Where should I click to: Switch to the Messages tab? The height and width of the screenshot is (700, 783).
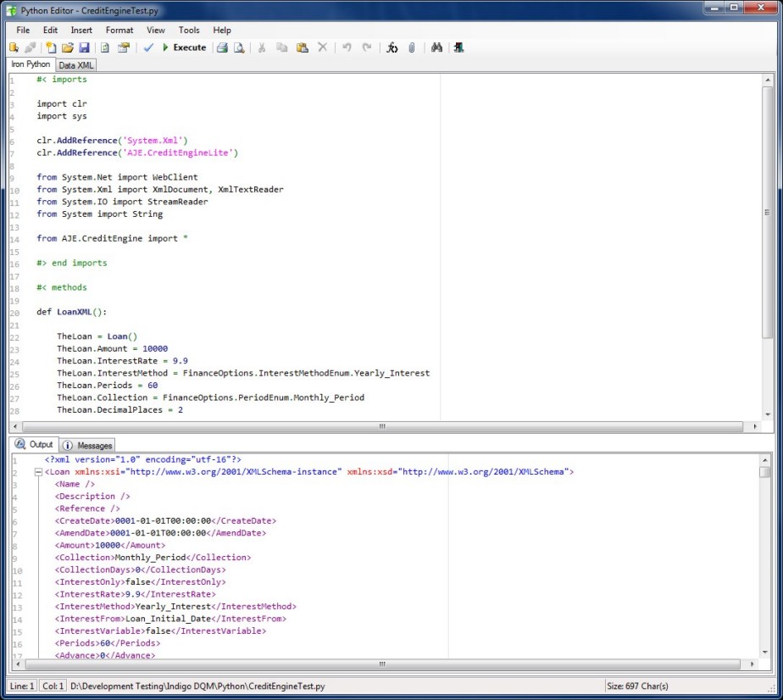(x=89, y=445)
